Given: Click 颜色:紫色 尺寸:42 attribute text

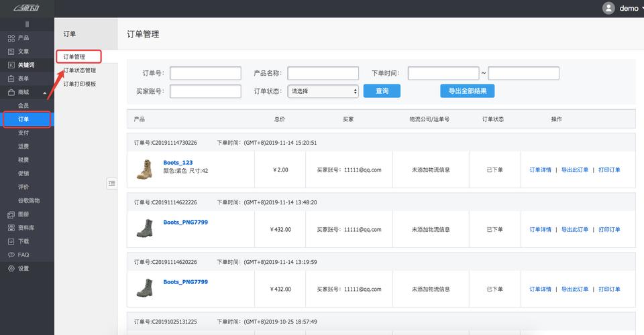Looking at the screenshot, I should 186,171.
